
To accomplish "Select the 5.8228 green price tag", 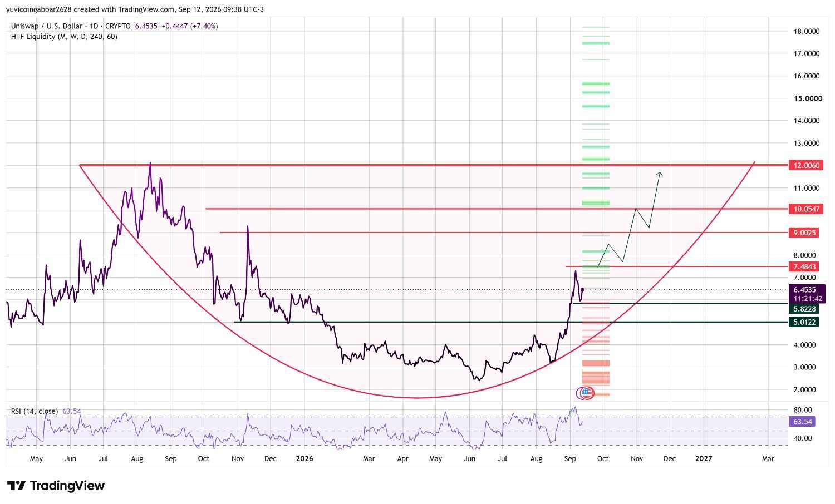I will [x=804, y=309].
